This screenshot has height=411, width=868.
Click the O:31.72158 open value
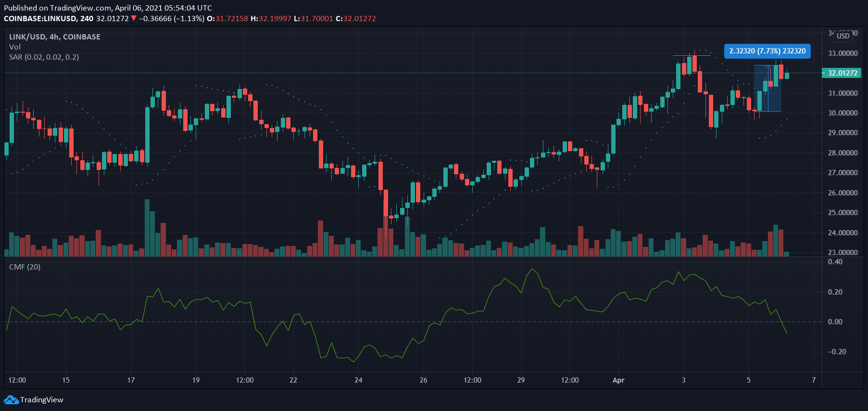pos(227,19)
